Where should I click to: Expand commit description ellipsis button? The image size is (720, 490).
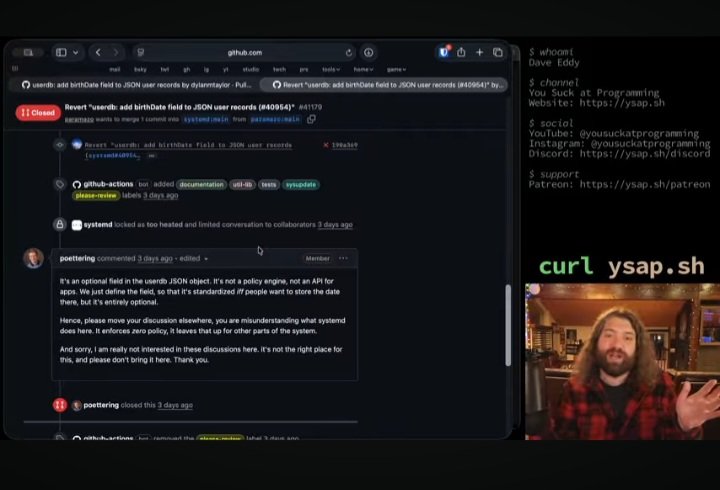pyautogui.click(x=152, y=156)
